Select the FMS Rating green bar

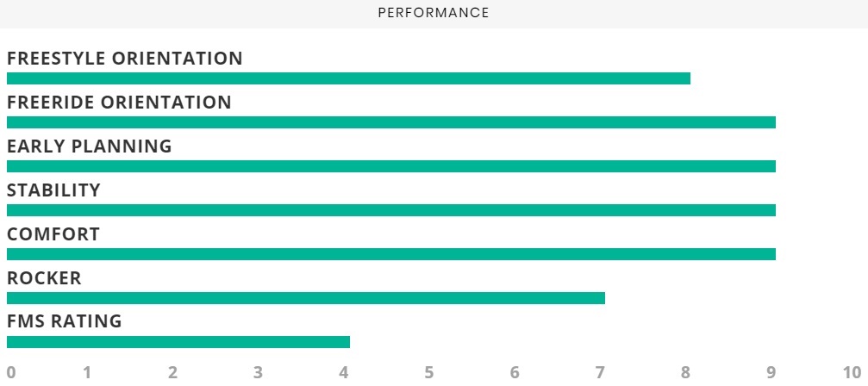tap(178, 342)
